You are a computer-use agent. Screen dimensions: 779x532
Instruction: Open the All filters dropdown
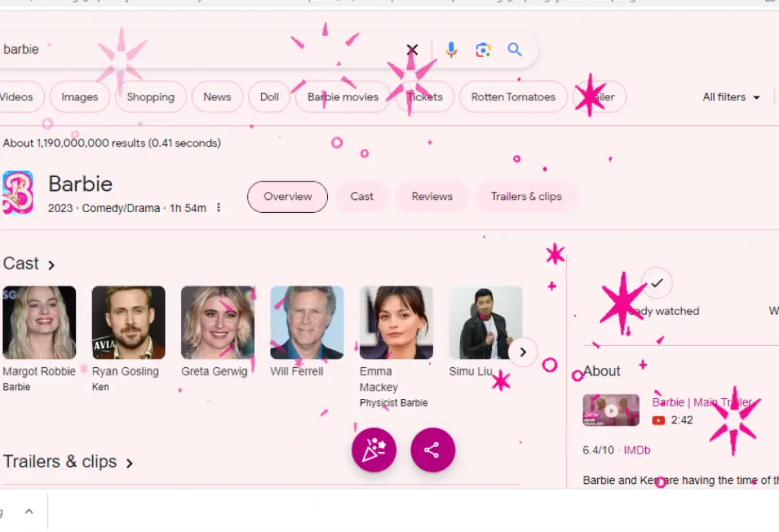(730, 97)
